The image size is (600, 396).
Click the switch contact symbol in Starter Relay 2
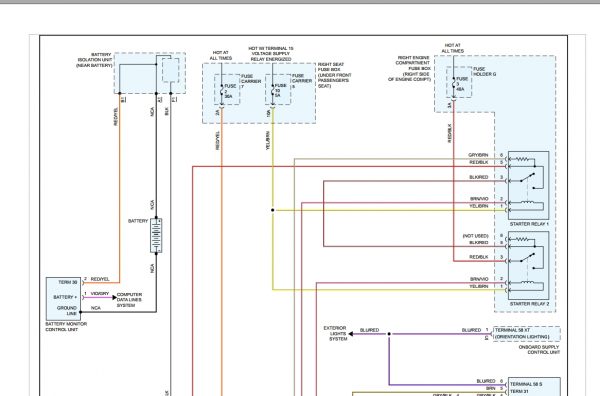tap(527, 258)
